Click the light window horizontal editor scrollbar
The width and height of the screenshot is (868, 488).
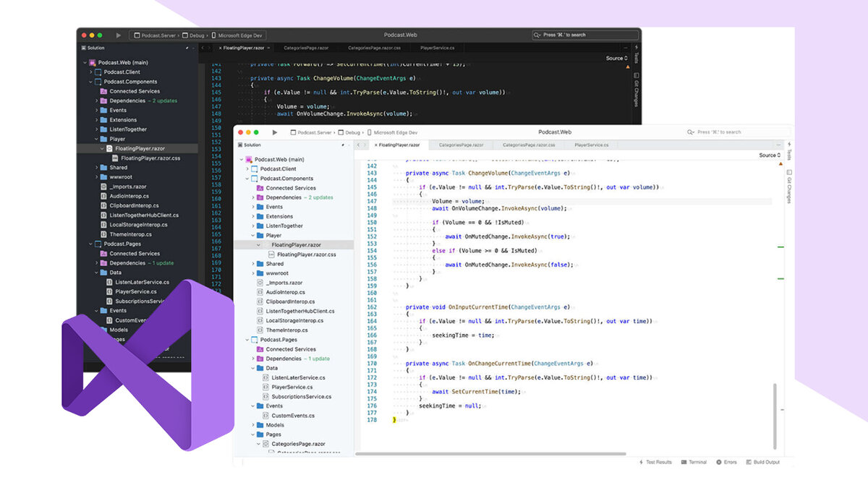(490, 453)
